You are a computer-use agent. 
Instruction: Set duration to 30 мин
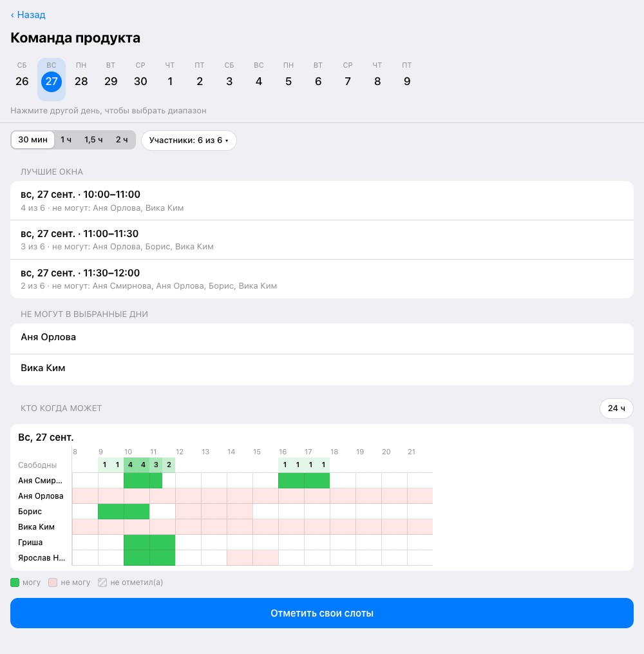click(x=33, y=140)
